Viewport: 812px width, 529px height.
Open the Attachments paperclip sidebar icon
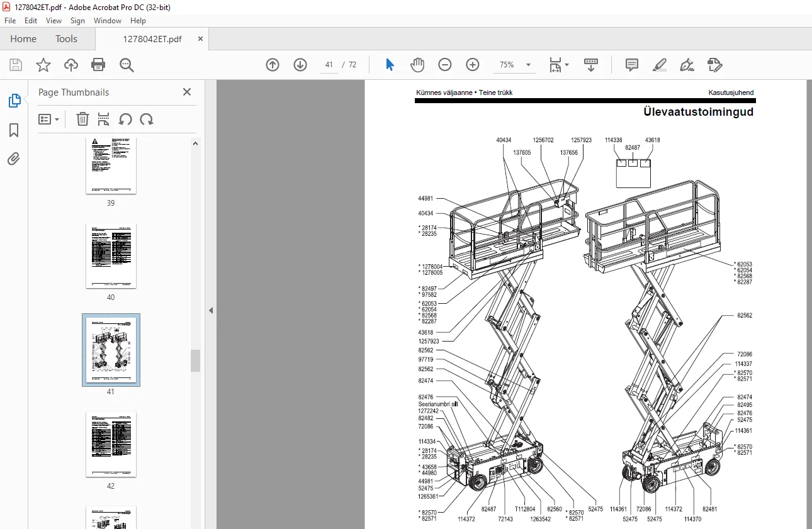14,159
